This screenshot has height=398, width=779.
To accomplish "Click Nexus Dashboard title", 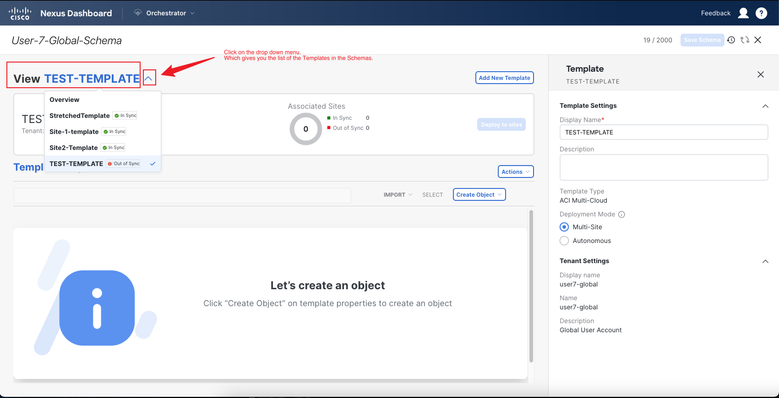I will tap(76, 13).
